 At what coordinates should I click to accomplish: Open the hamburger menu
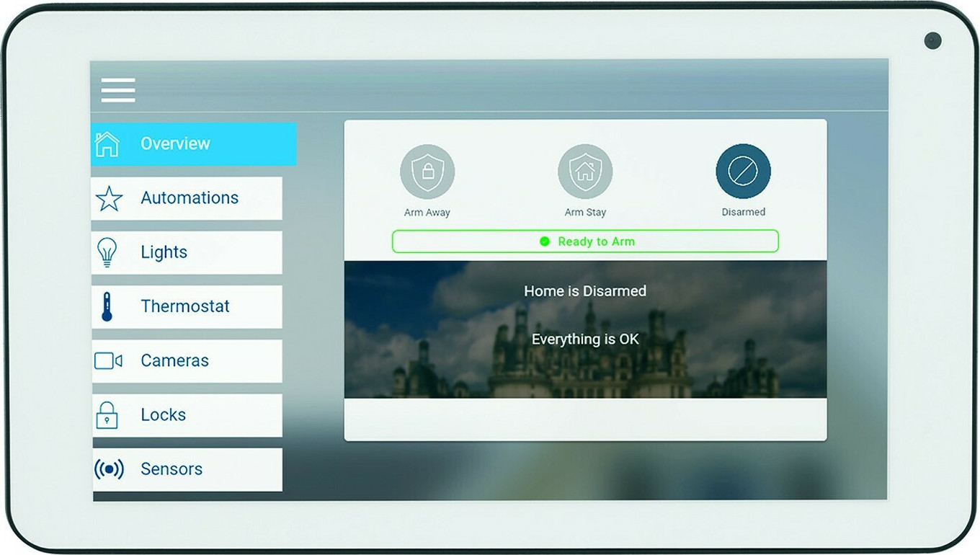tap(118, 90)
